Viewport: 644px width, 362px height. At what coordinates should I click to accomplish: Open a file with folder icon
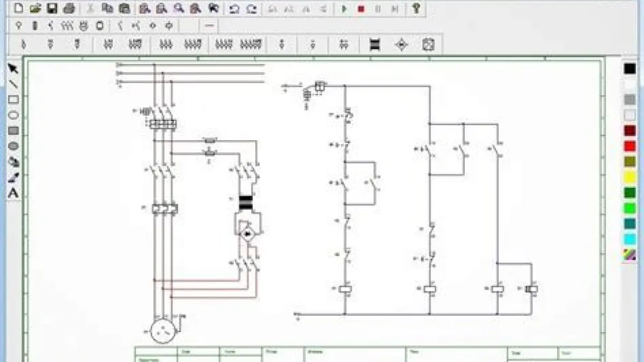pyautogui.click(x=35, y=9)
